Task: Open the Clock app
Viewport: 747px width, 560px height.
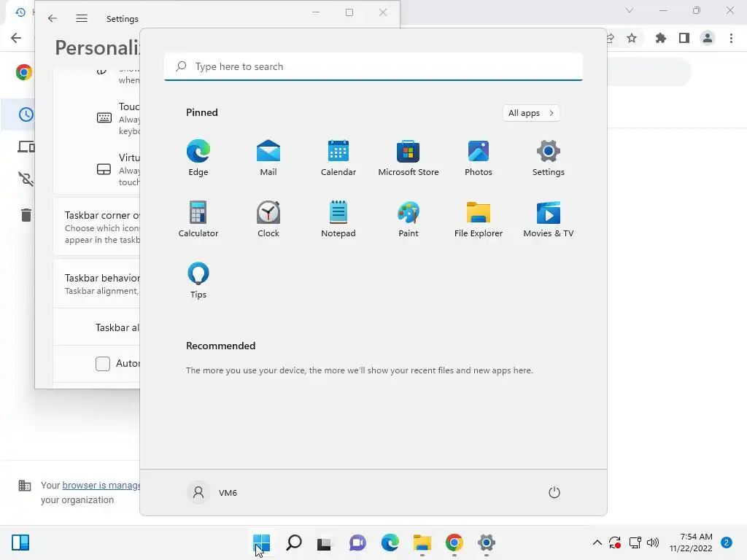Action: [x=268, y=219]
